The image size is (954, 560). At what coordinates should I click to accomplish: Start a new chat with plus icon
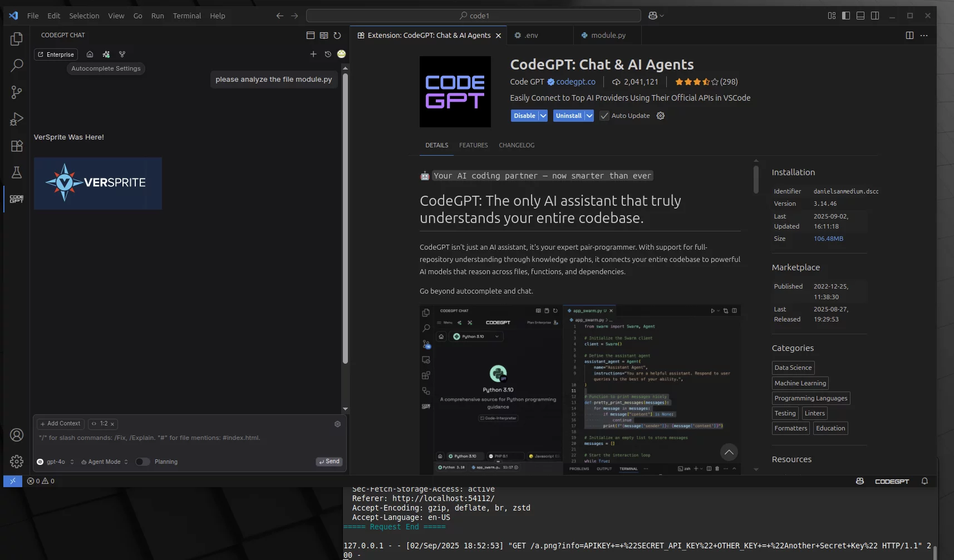coord(313,54)
